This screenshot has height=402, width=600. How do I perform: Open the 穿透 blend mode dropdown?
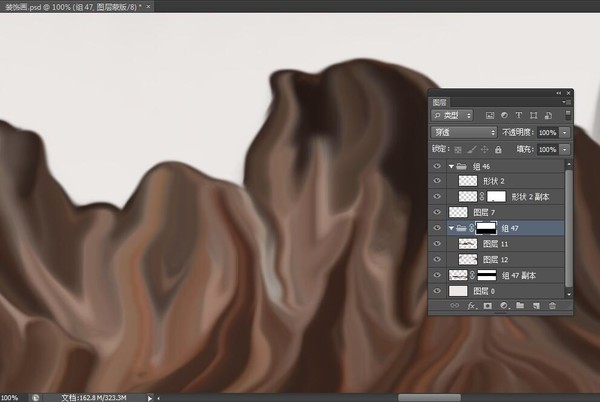pyautogui.click(x=464, y=132)
